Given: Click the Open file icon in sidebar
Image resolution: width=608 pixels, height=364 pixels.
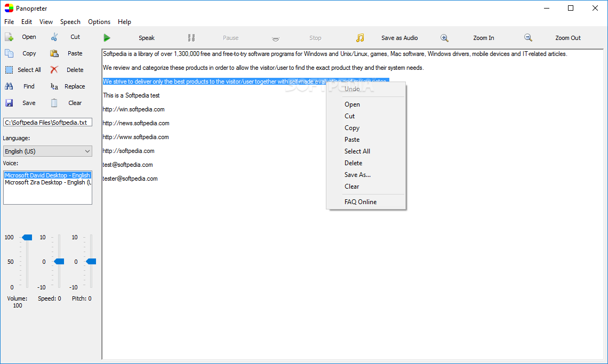Looking at the screenshot, I should 9,37.
